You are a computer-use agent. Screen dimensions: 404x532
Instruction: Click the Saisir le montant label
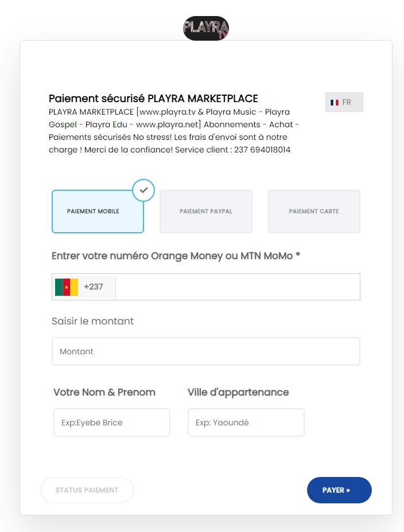coord(93,321)
